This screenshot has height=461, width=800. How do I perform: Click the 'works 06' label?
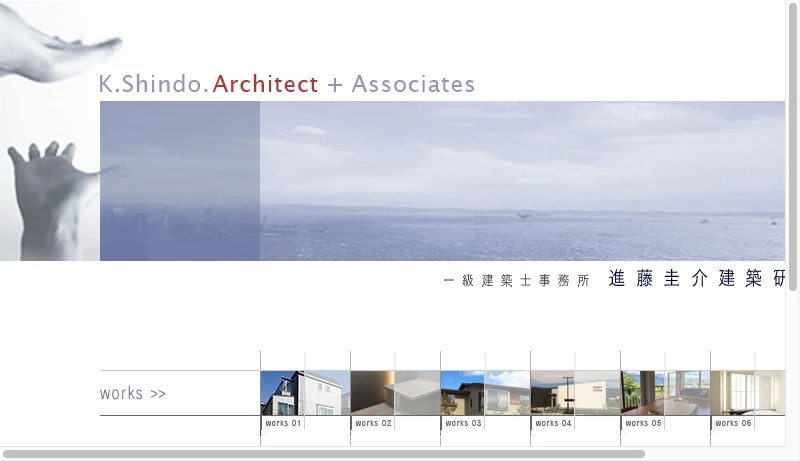pos(733,423)
